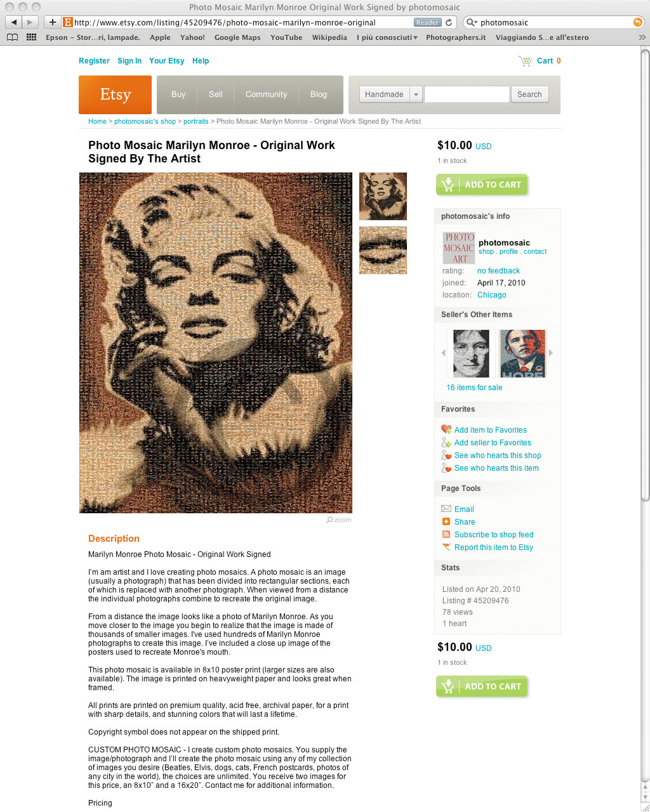Open the Sell navigation tab

[x=216, y=95]
